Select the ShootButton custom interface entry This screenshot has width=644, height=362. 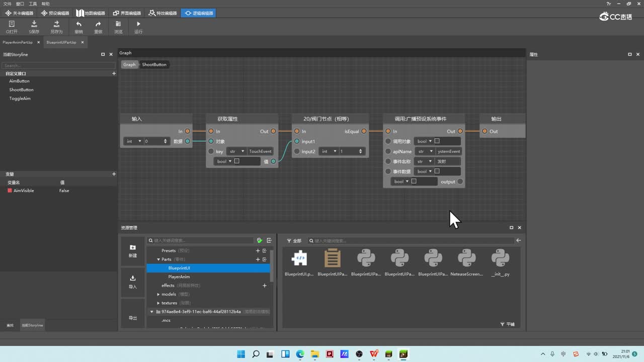(x=21, y=89)
